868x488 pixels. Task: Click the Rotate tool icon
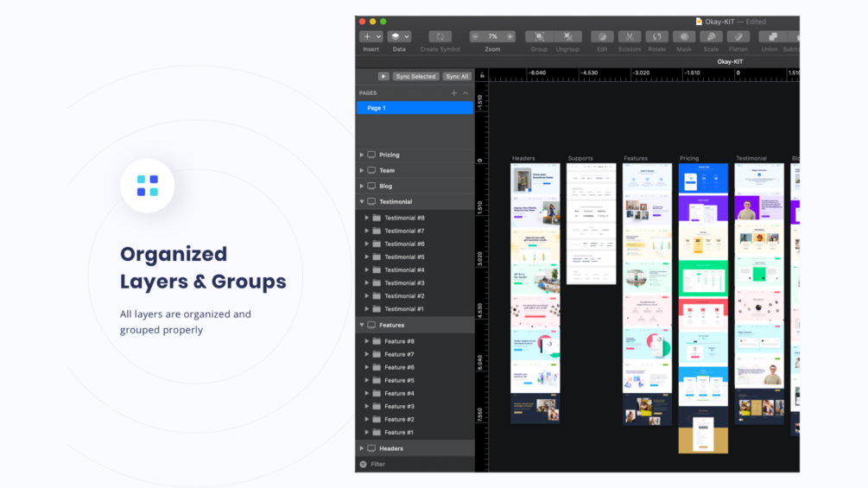pos(656,36)
